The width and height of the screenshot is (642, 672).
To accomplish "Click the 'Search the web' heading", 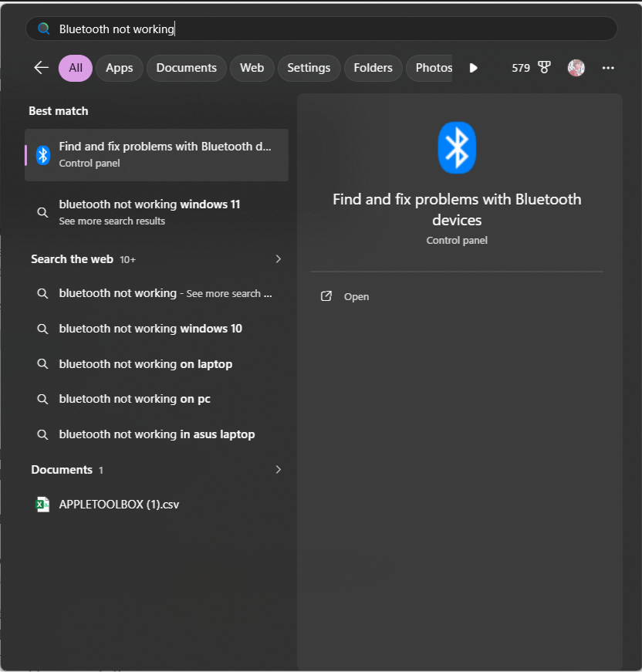I will pos(72,259).
